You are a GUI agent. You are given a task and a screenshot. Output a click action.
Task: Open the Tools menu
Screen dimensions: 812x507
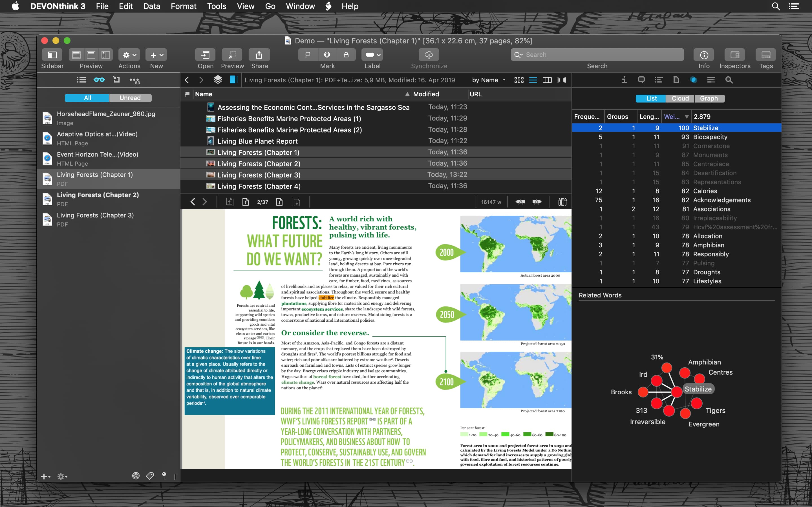pyautogui.click(x=217, y=6)
